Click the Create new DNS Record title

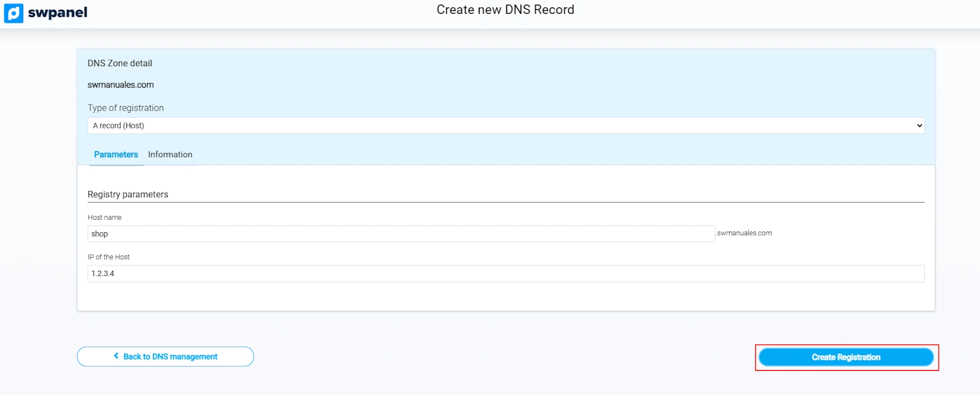click(505, 10)
